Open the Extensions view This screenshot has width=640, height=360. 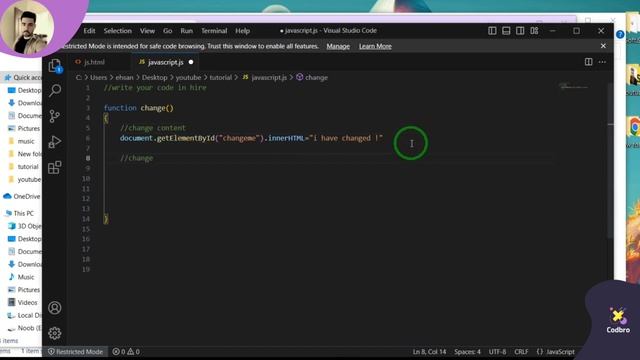[55, 167]
